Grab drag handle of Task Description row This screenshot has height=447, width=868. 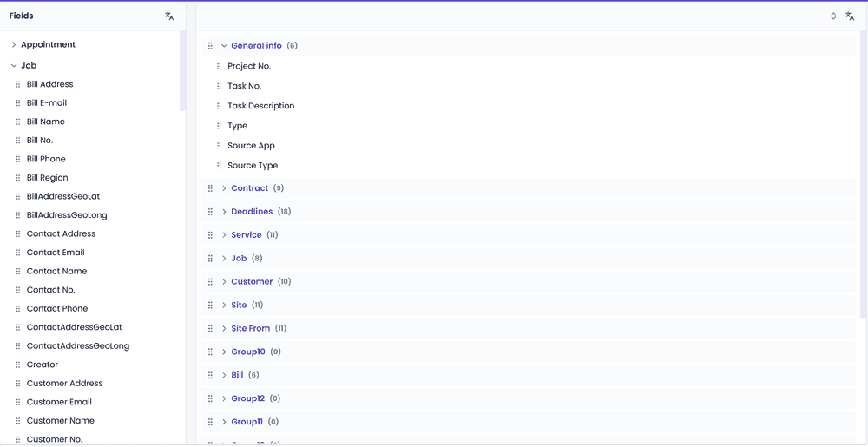click(220, 106)
